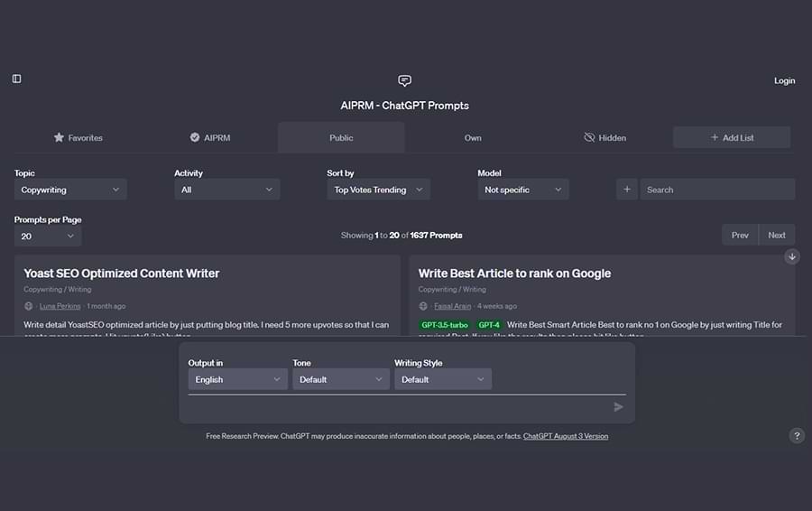Open Sort by Top Votes Trending dropdown
Viewport: 812px width, 511px height.
(378, 190)
